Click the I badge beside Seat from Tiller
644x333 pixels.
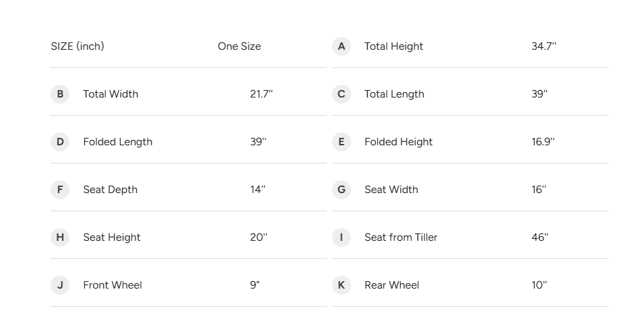pyautogui.click(x=341, y=237)
